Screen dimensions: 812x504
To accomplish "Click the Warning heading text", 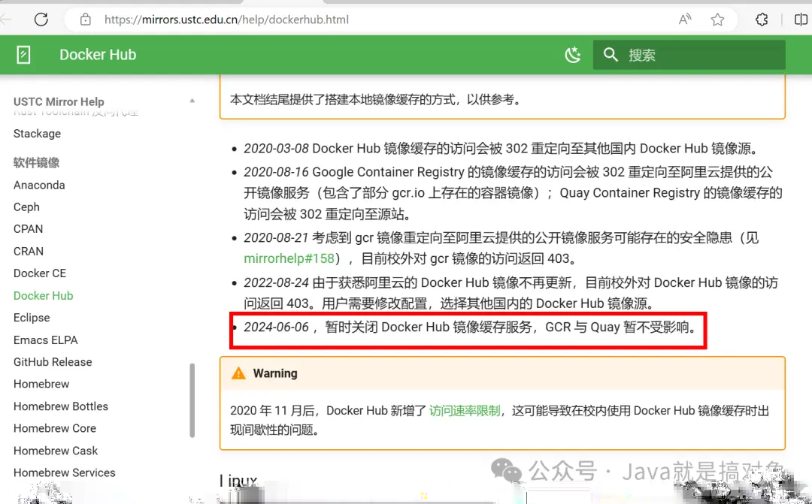I will (x=275, y=373).
